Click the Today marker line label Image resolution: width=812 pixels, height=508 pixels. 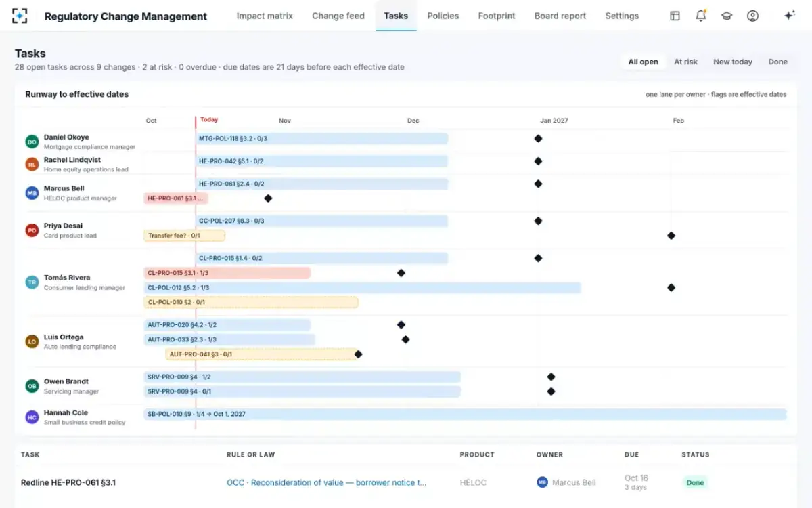tap(209, 119)
